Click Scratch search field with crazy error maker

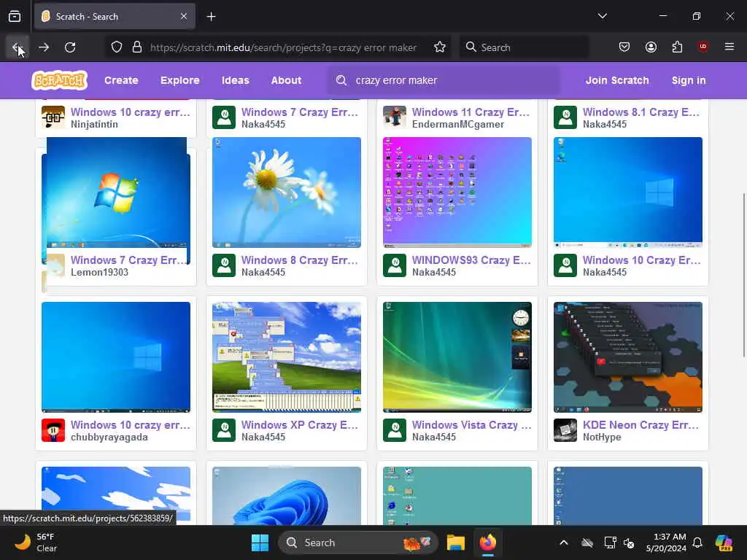click(443, 80)
